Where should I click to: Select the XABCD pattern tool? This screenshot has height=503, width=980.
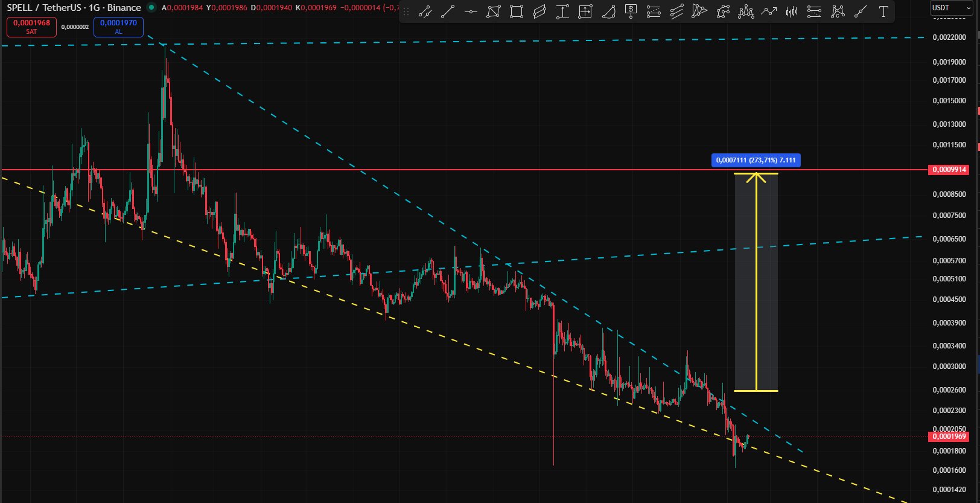click(x=723, y=12)
